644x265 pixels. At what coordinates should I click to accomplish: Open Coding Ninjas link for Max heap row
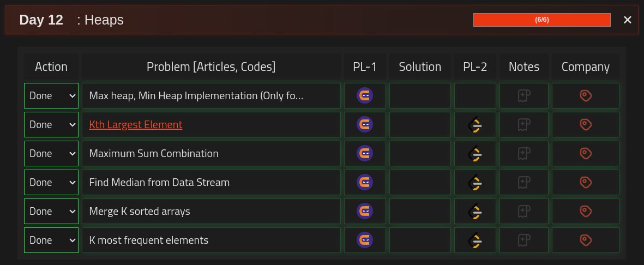click(x=365, y=96)
